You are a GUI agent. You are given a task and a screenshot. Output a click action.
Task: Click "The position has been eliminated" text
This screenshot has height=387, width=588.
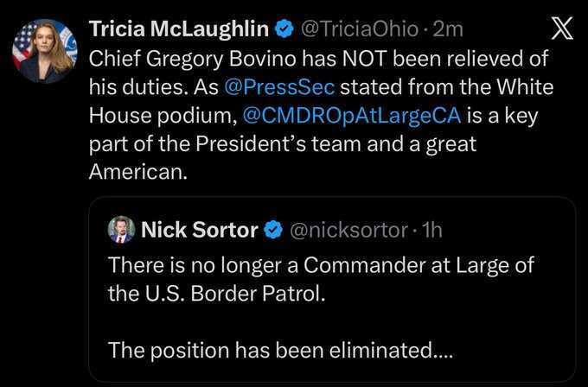(x=275, y=350)
